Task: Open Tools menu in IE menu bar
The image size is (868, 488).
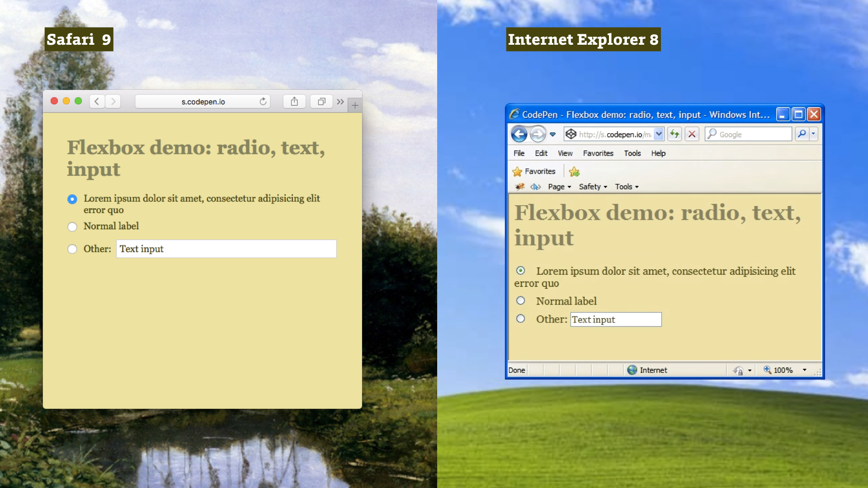Action: pos(632,153)
